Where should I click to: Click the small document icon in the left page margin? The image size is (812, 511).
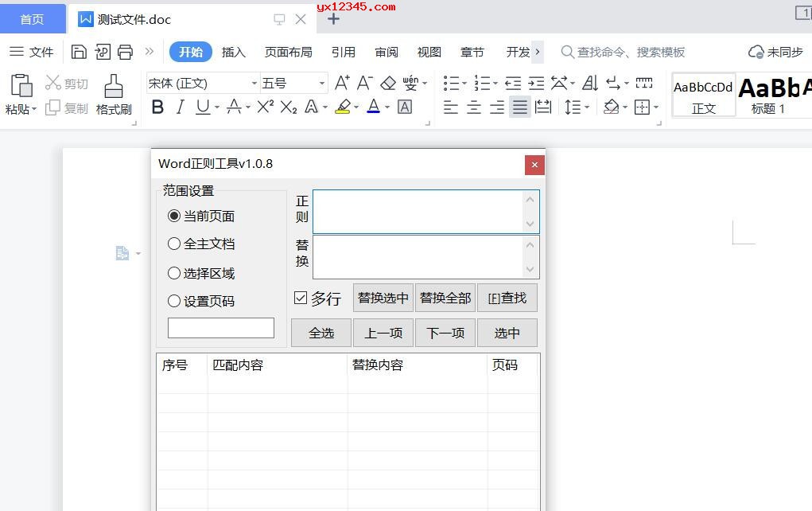click(122, 253)
